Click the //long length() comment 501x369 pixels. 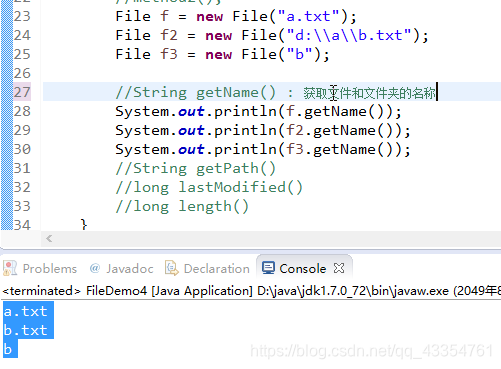click(182, 206)
